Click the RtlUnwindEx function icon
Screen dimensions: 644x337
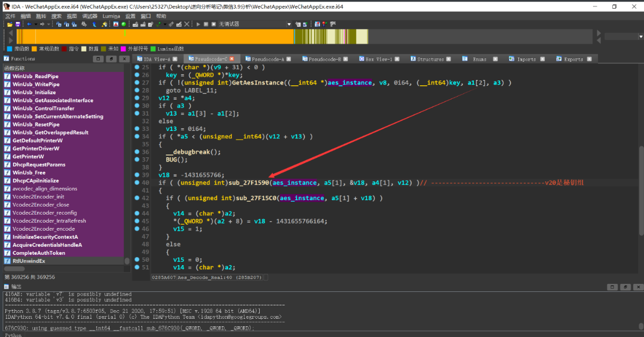[x=8, y=261]
